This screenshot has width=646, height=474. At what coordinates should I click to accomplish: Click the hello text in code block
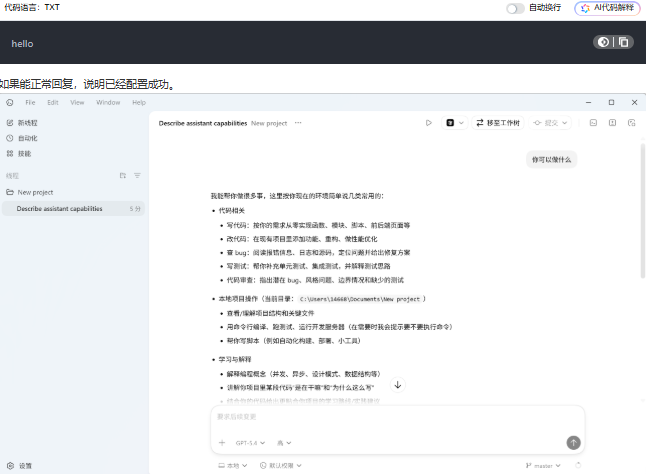point(22,44)
